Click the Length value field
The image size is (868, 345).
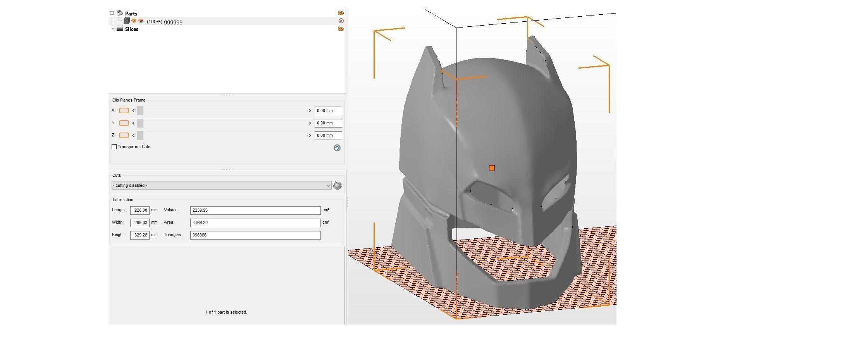140,210
